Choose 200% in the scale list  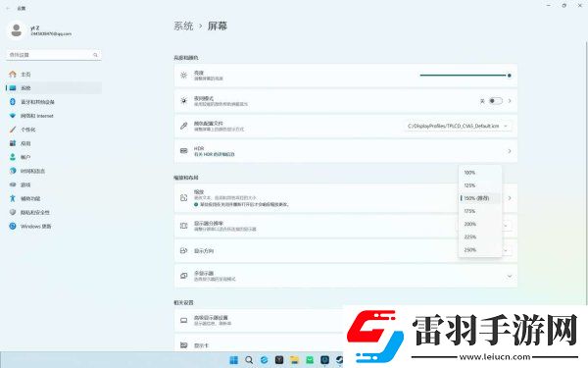pos(480,224)
